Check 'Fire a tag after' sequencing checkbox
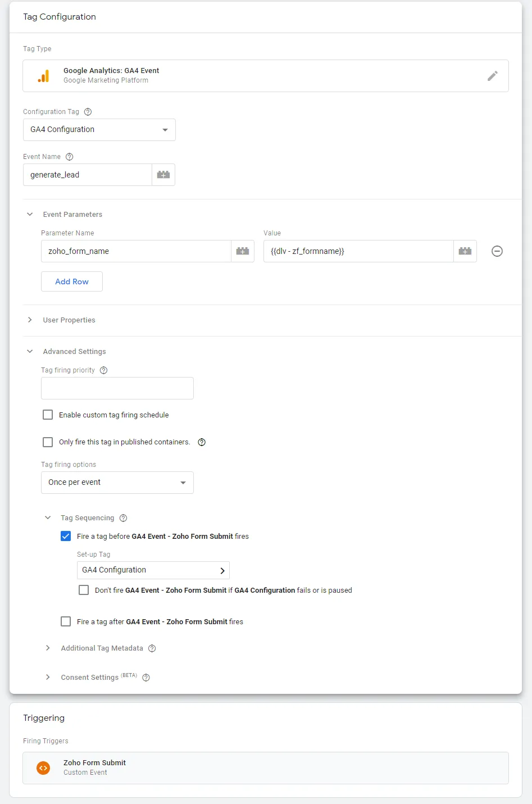The width and height of the screenshot is (532, 804). point(66,622)
